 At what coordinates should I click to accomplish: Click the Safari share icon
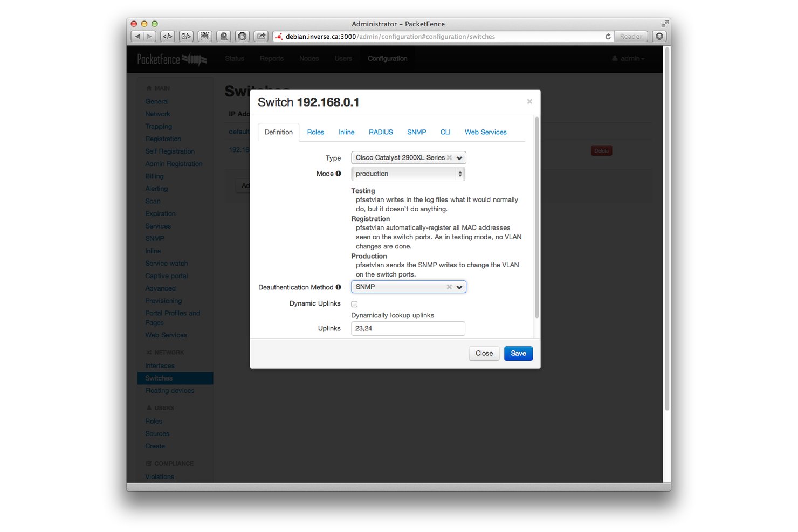coord(261,36)
